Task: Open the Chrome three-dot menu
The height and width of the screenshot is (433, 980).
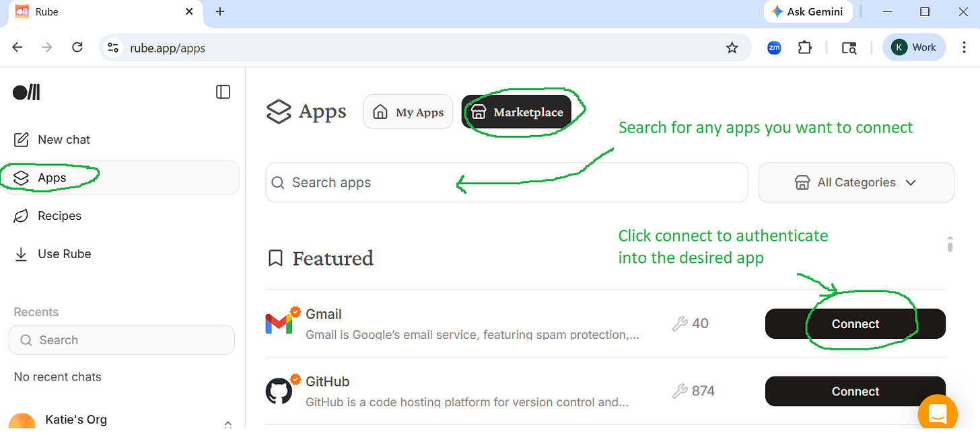Action: click(963, 47)
